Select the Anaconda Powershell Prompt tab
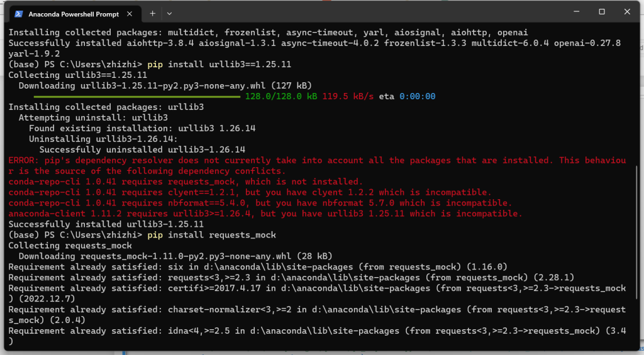This screenshot has width=644, height=355. coord(75,14)
